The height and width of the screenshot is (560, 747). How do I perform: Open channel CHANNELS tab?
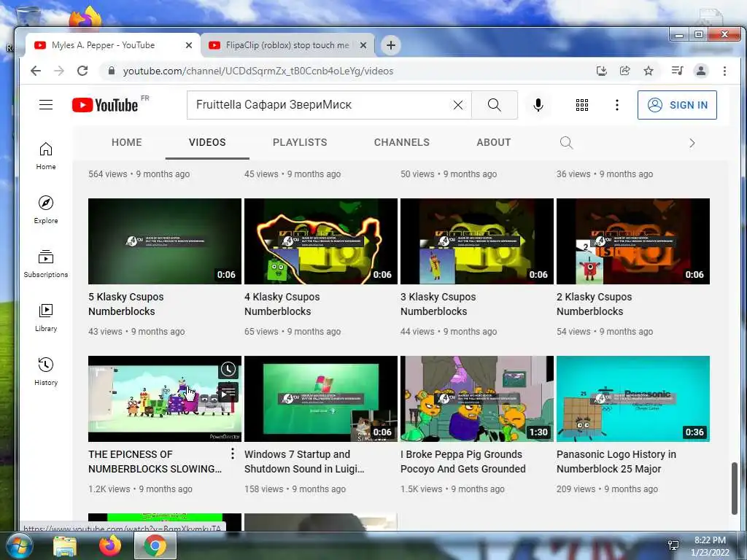402,142
